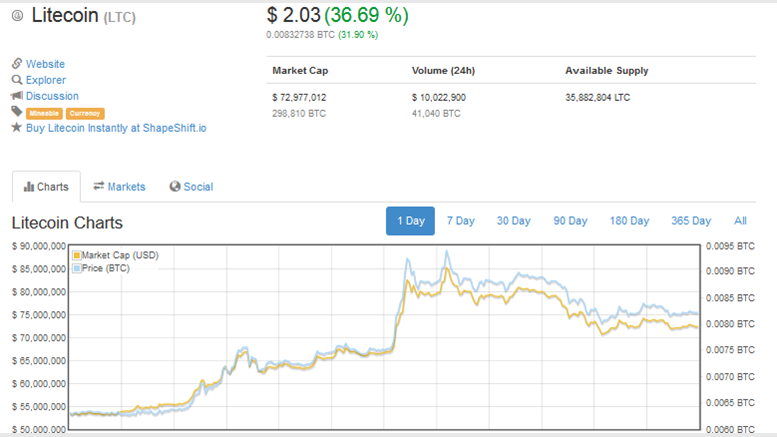Select the 1 Day chart range

pyautogui.click(x=410, y=221)
